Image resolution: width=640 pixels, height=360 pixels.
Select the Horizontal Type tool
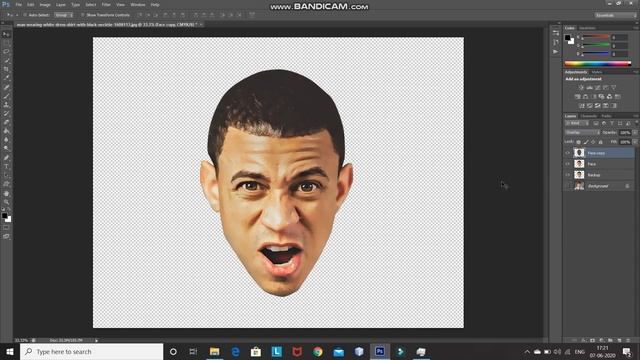coord(6,167)
